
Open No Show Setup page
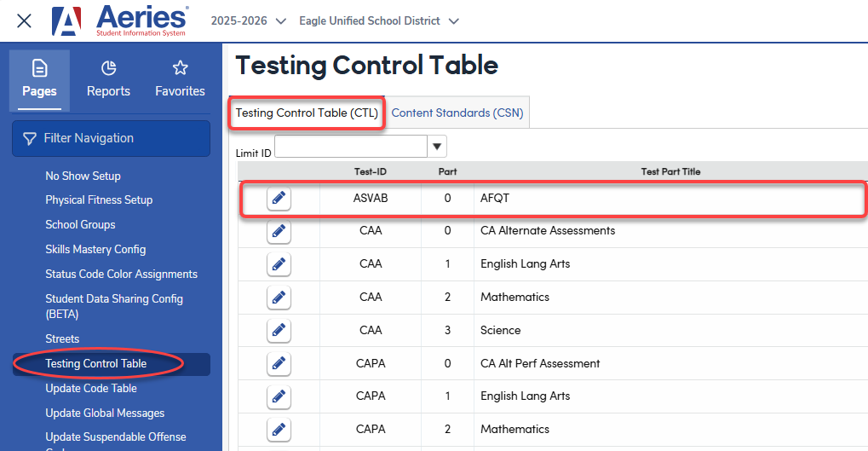(x=83, y=176)
